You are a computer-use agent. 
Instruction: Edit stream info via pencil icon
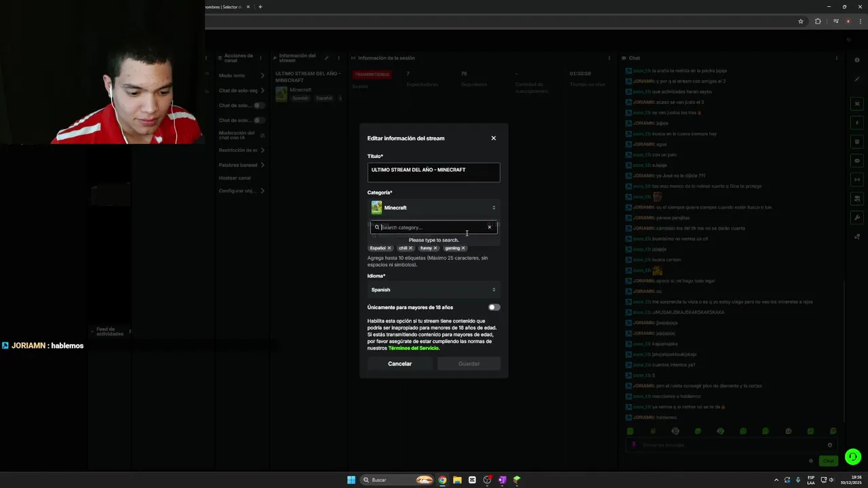point(327,58)
